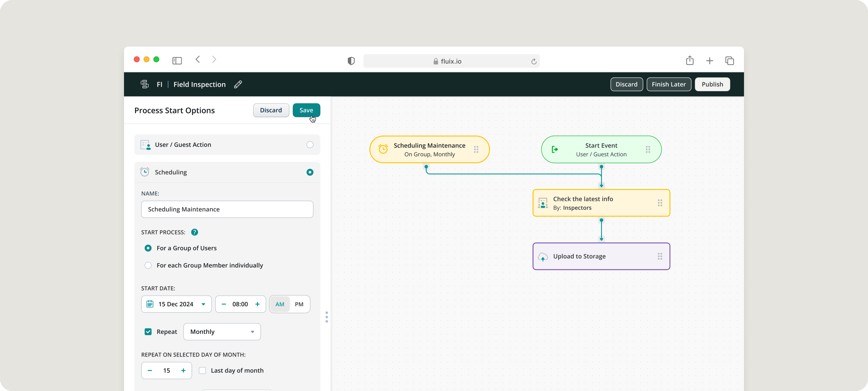The height and width of the screenshot is (391, 868).
Task: Click the Scheduling Maintenance name field
Action: point(227,209)
